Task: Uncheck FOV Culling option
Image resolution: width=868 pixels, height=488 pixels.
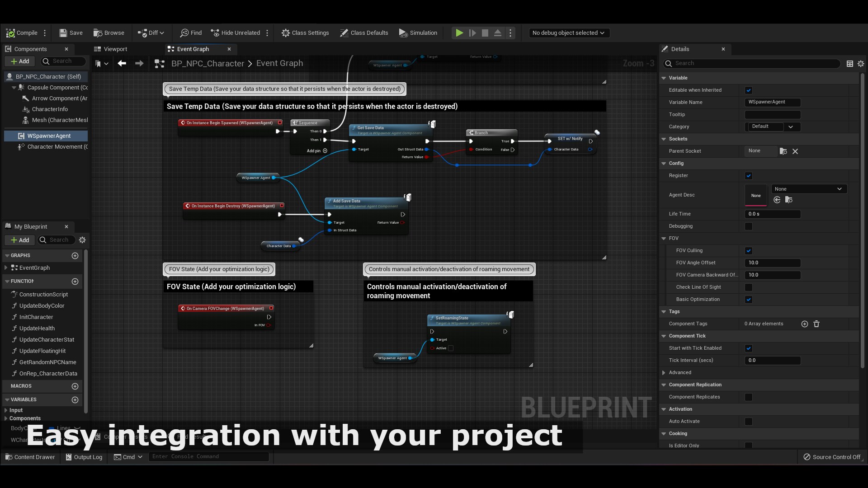Action: [749, 251]
